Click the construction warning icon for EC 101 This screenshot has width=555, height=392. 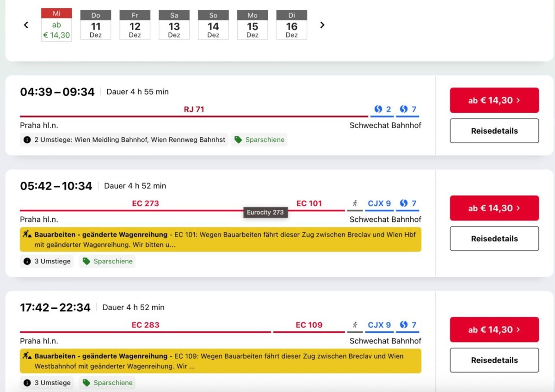coord(27,235)
